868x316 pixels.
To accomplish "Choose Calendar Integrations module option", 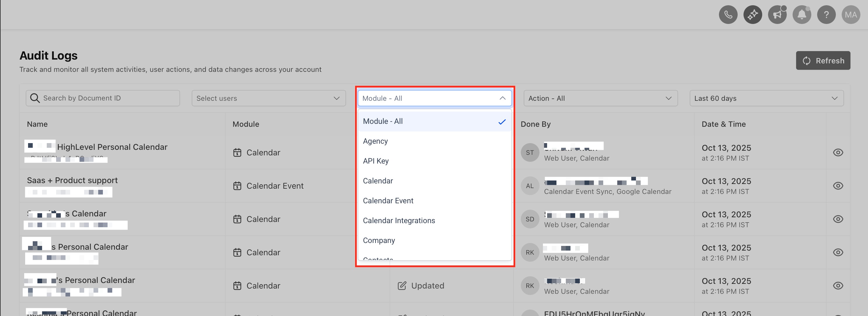I will pos(399,221).
